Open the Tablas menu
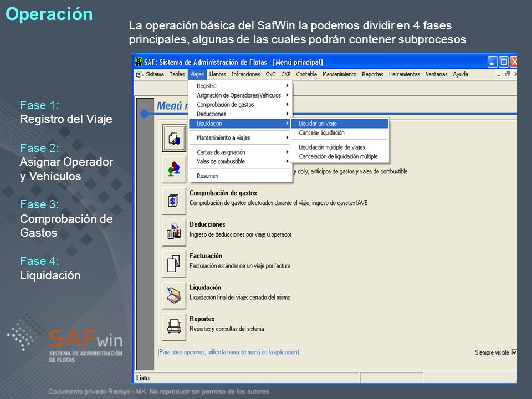 point(177,74)
